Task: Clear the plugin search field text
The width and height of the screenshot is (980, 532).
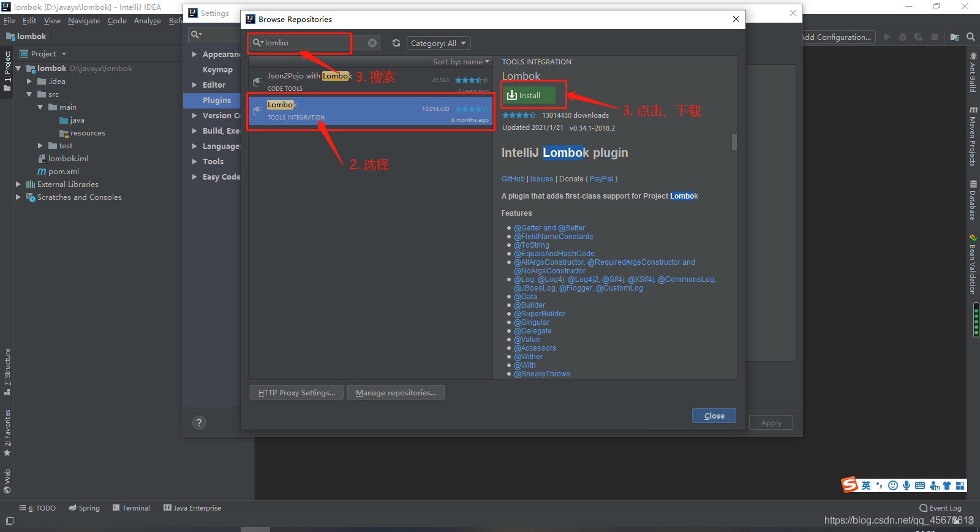Action: (x=372, y=43)
